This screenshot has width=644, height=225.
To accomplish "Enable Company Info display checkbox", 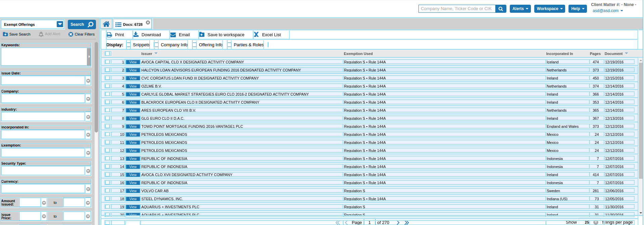I will point(156,45).
